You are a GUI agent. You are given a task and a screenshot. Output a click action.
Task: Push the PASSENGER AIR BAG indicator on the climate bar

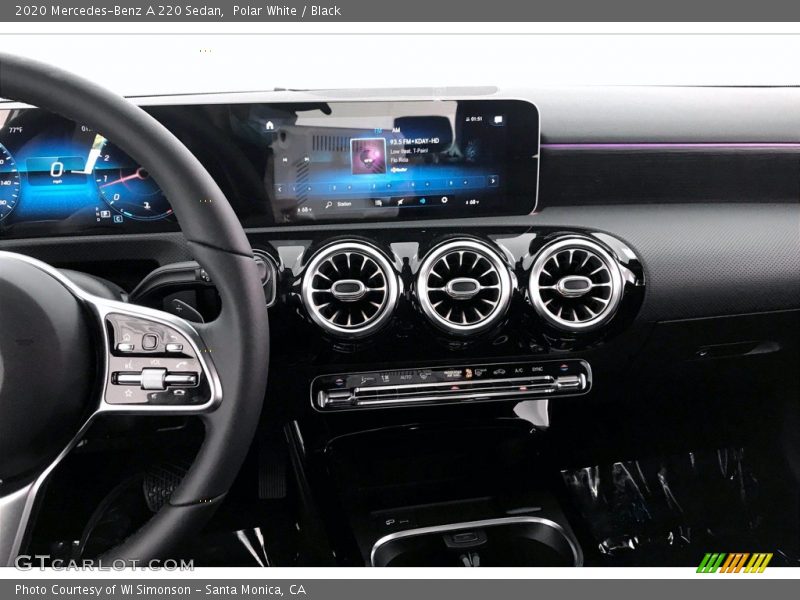click(x=453, y=374)
